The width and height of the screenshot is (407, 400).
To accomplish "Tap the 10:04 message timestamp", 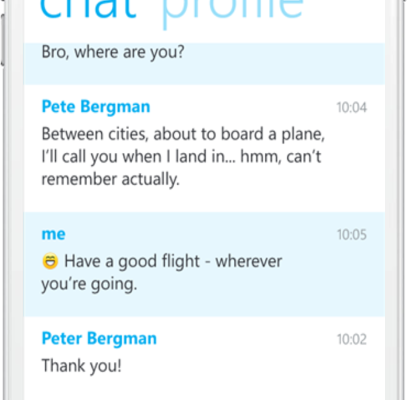I will pos(352,108).
